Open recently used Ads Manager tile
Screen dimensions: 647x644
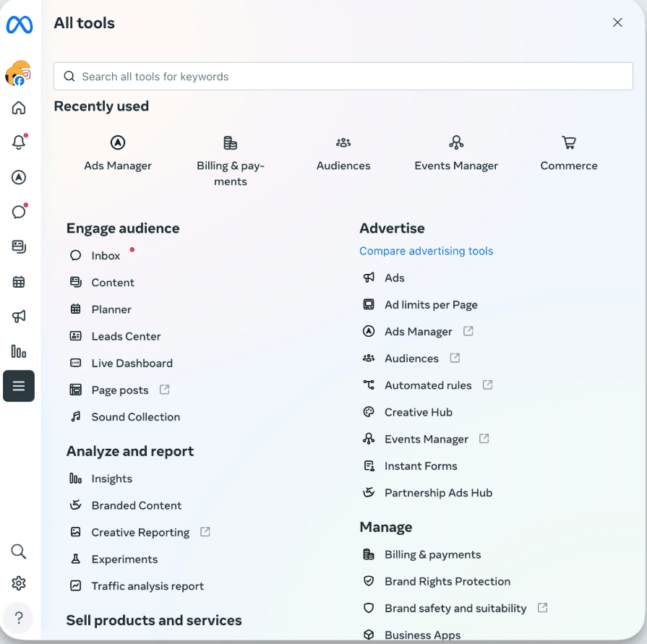point(118,153)
